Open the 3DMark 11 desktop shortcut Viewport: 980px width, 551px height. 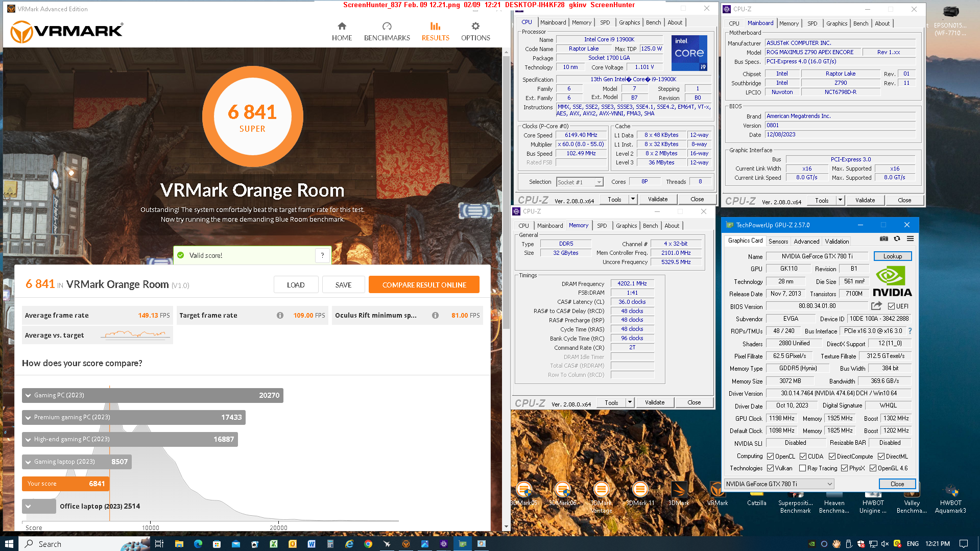click(640, 494)
